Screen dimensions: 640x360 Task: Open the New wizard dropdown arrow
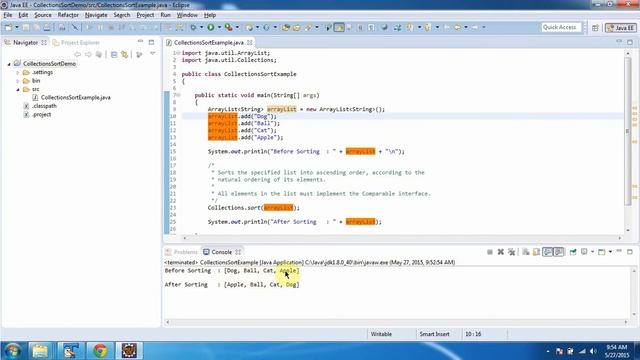(x=17, y=27)
